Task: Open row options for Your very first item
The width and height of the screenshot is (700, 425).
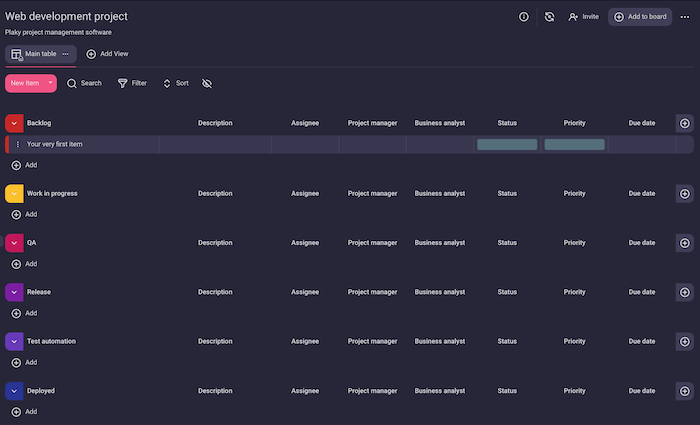Action: 17,144
